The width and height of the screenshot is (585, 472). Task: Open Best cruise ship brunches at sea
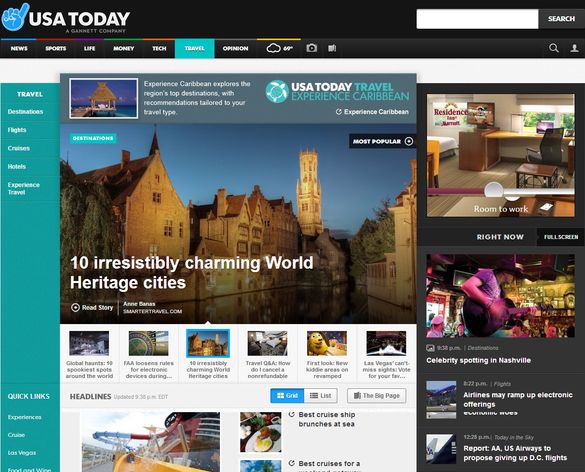click(326, 419)
